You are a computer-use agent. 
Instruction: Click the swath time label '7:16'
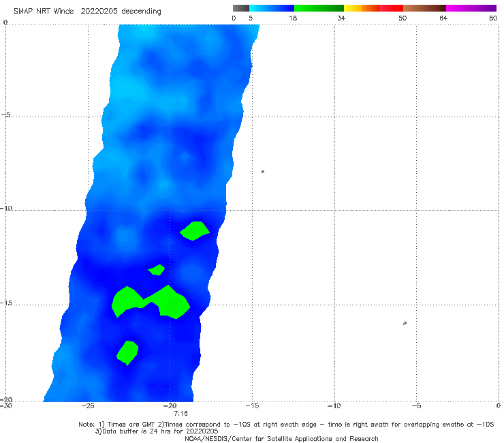pyautogui.click(x=180, y=414)
